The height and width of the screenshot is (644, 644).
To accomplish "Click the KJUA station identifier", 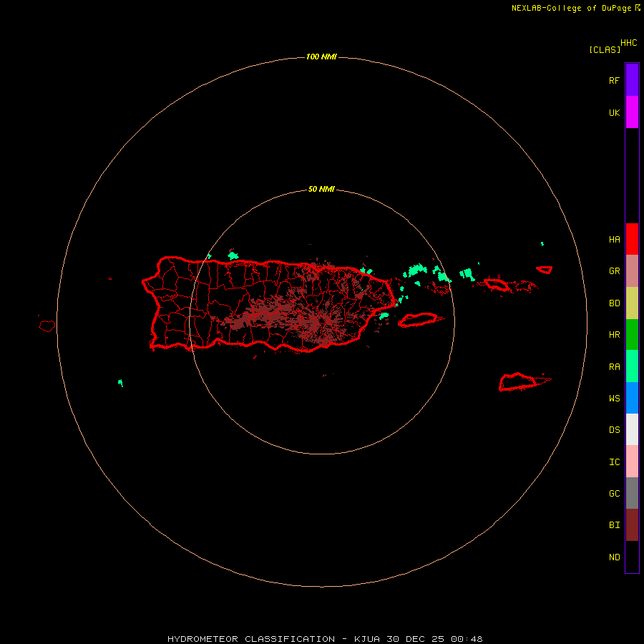I will coord(366,639).
